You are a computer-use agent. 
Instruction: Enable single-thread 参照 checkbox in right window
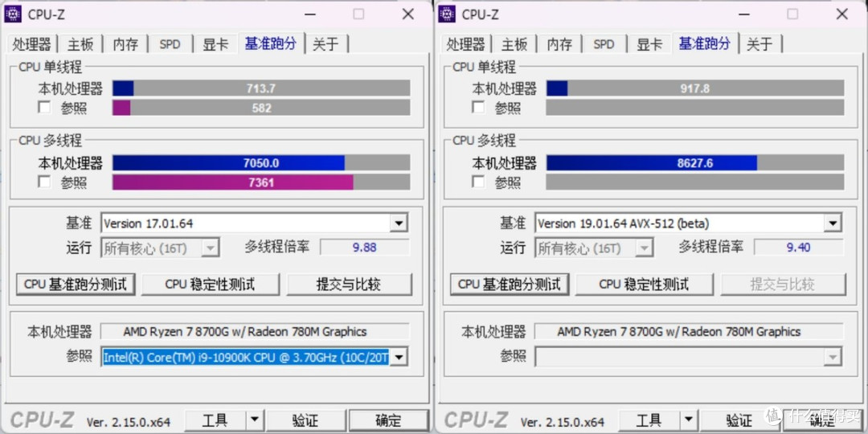[478, 107]
